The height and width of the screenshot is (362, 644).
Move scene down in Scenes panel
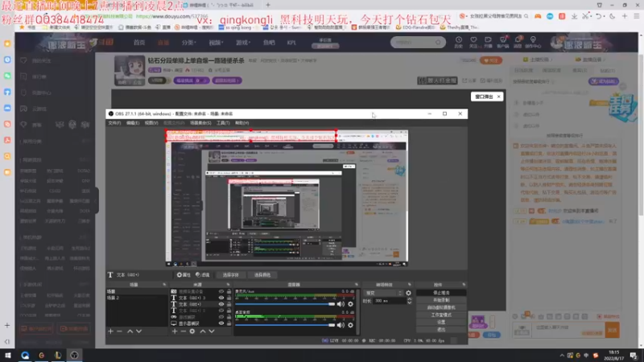point(138,331)
